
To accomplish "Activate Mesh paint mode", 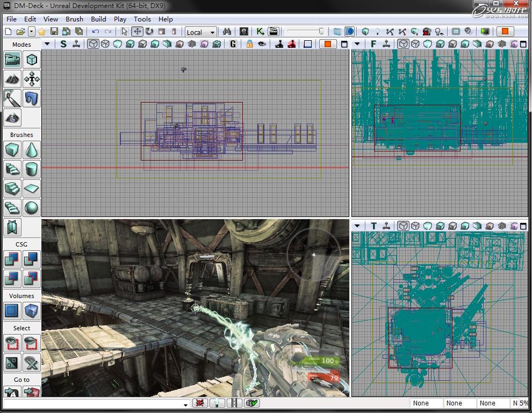I will pyautogui.click(x=12, y=99).
